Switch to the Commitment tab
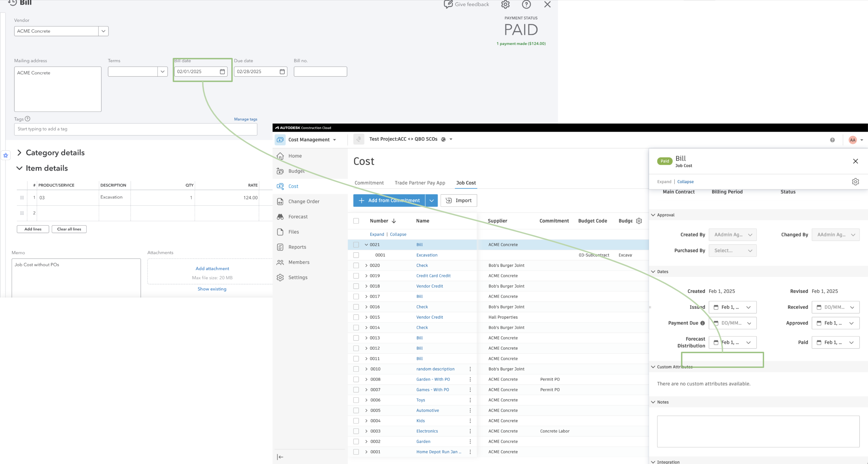The height and width of the screenshot is (464, 868). 369,183
